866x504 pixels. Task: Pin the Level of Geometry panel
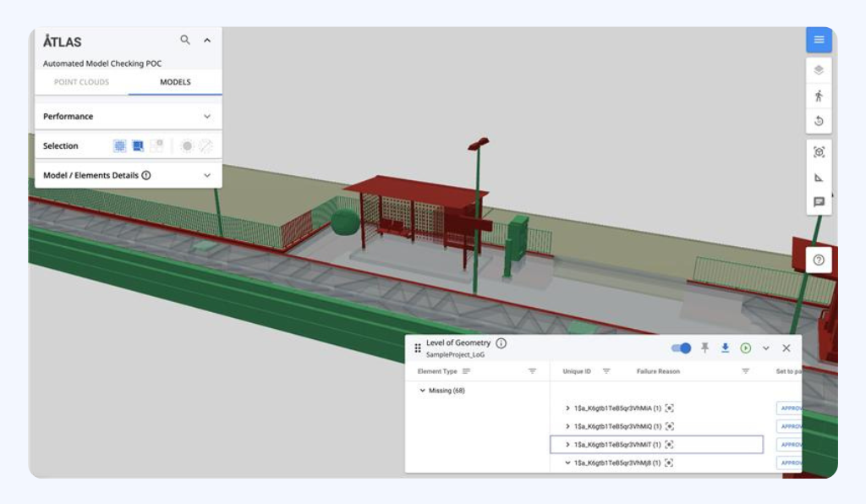point(704,348)
